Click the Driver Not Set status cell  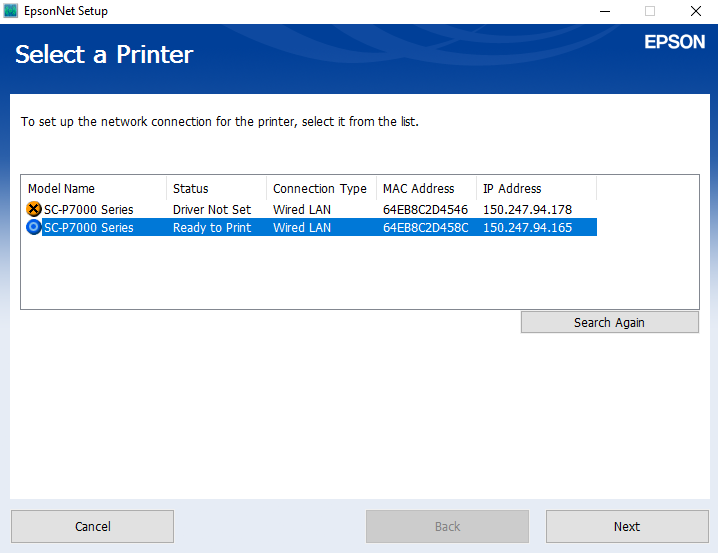pyautogui.click(x=212, y=209)
